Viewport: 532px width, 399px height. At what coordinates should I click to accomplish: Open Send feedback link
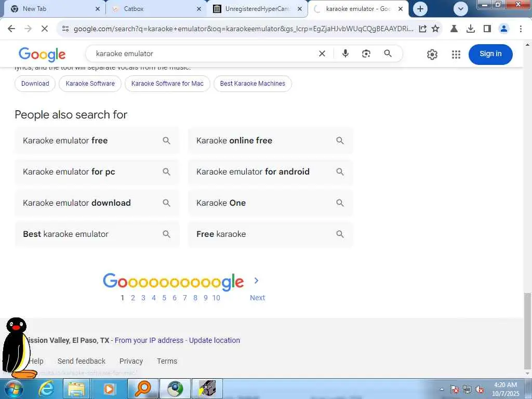[82, 361]
